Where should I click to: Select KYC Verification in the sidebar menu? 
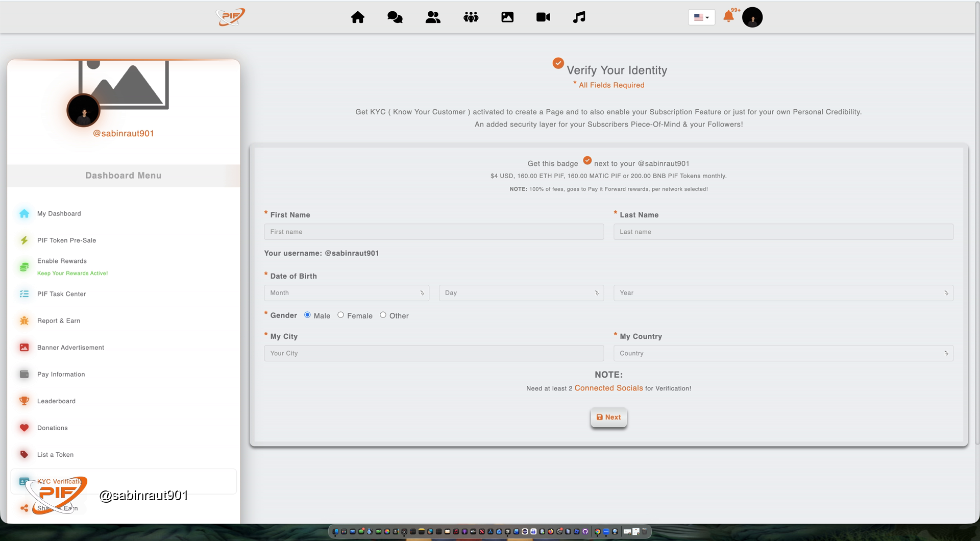click(x=61, y=481)
